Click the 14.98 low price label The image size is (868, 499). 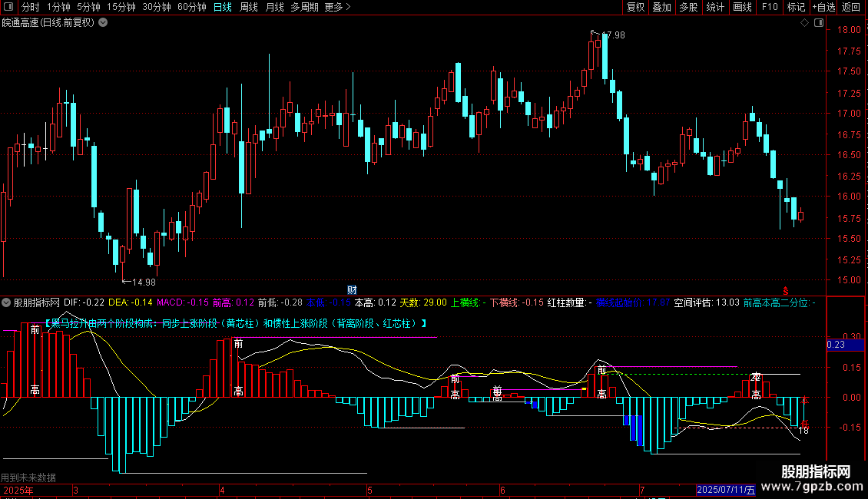click(x=144, y=283)
